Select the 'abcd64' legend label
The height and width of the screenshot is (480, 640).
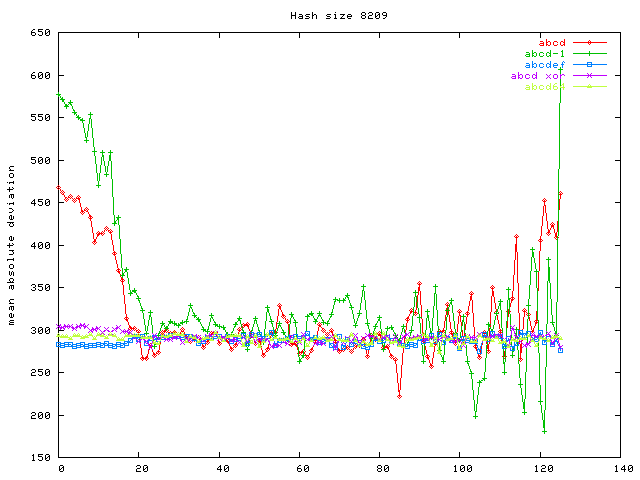coord(546,87)
